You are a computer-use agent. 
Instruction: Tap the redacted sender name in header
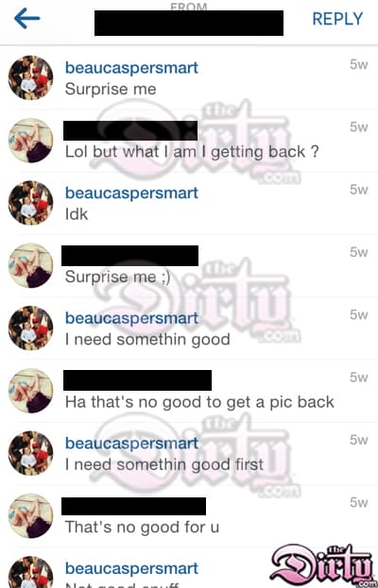pyautogui.click(x=189, y=24)
